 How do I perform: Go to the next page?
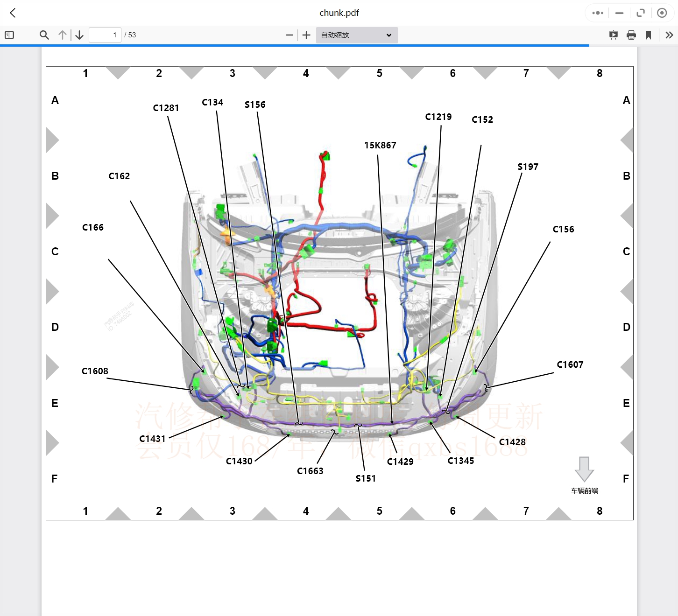coord(79,35)
